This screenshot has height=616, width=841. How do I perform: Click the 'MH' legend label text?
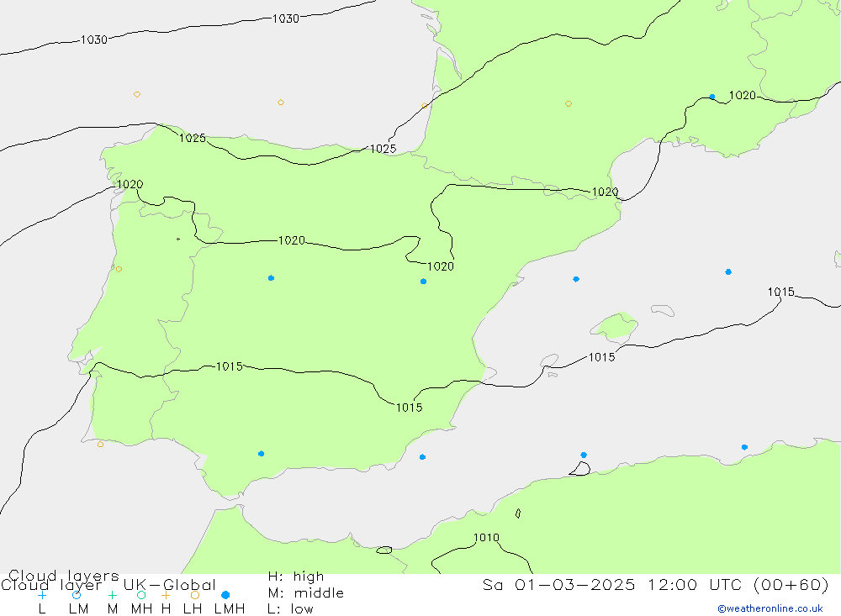(x=141, y=609)
